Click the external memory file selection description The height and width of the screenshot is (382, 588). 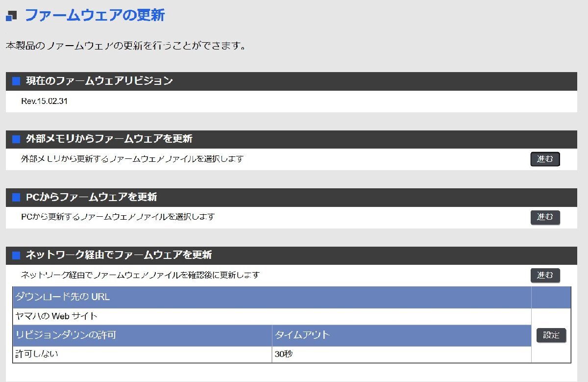pos(132,159)
